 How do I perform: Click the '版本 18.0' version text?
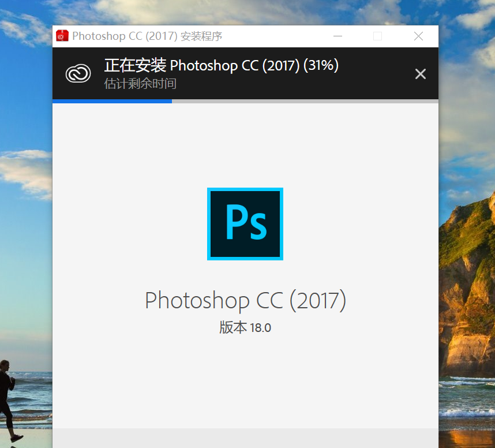(245, 327)
